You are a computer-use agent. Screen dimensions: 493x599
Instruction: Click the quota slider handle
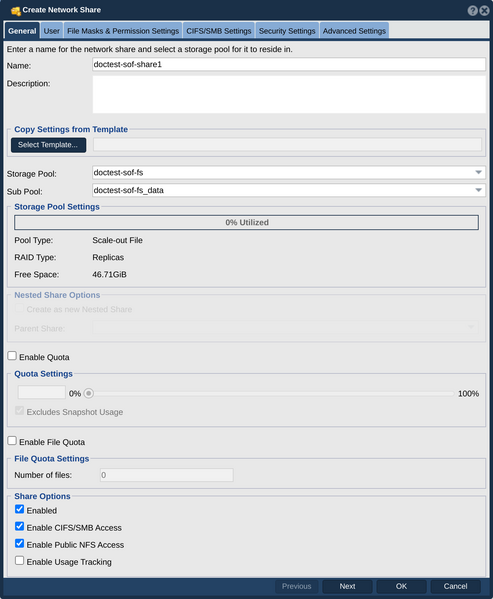tap(89, 393)
